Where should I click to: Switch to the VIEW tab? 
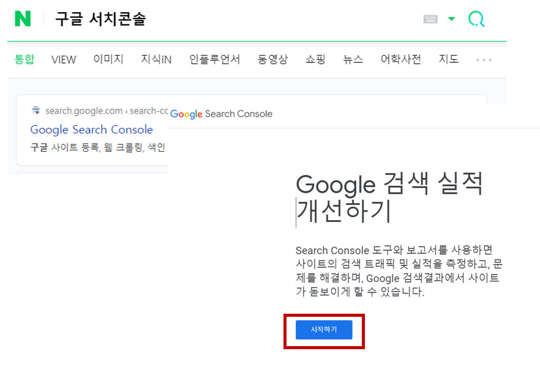click(x=64, y=59)
